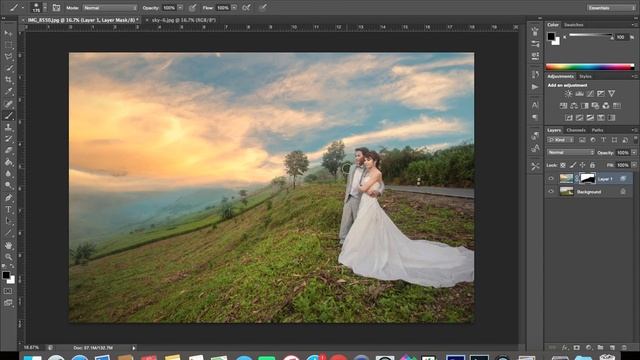Switch to the Swatches tab
This screenshot has height=360, width=640.
point(573,25)
